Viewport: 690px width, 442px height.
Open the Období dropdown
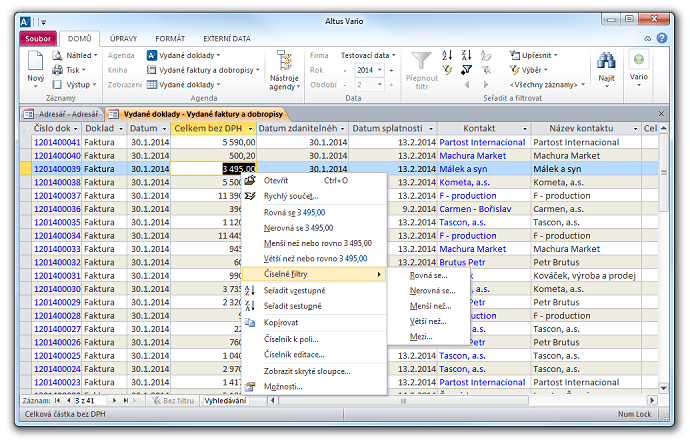coord(379,85)
